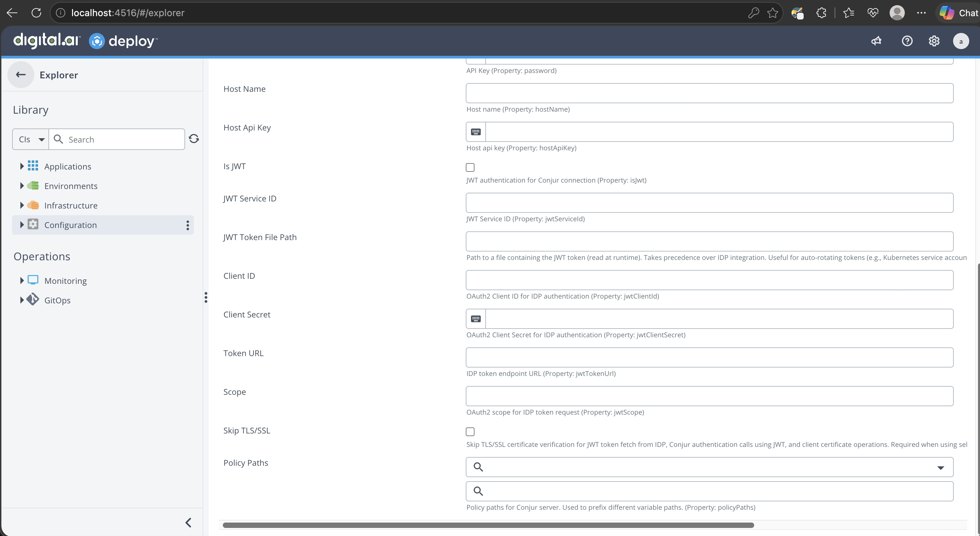This screenshot has width=980, height=536.
Task: Select GitOps under Operations
Action: [58, 300]
